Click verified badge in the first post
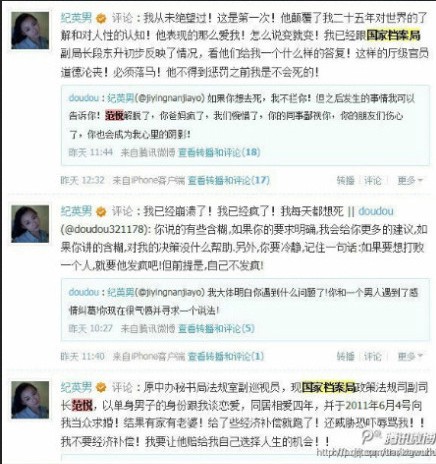 coord(101,18)
